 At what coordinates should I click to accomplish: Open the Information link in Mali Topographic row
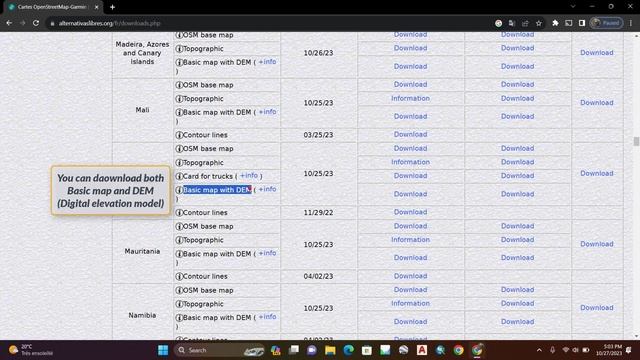[x=410, y=98]
